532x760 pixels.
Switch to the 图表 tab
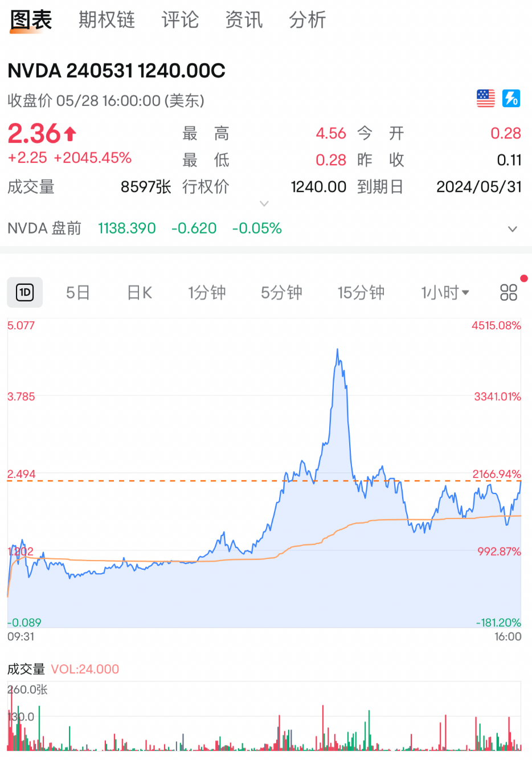point(31,20)
